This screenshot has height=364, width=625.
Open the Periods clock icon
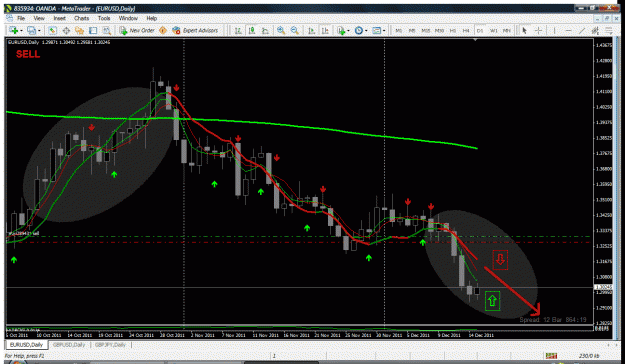(x=359, y=30)
